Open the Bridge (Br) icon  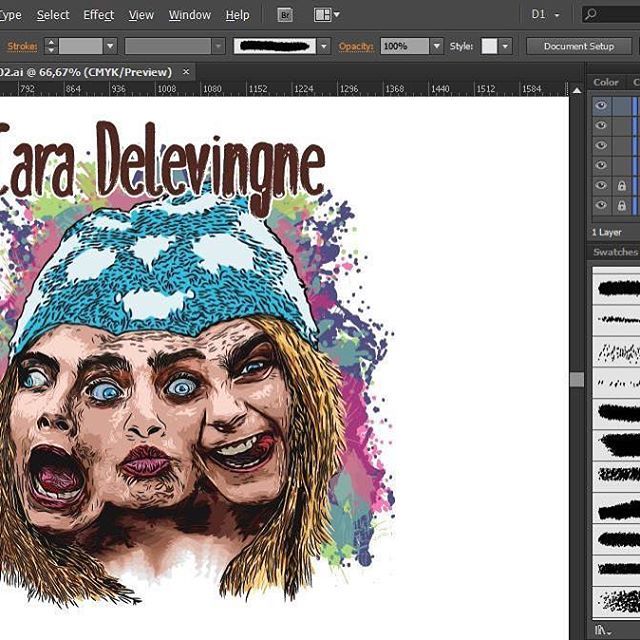[x=285, y=15]
